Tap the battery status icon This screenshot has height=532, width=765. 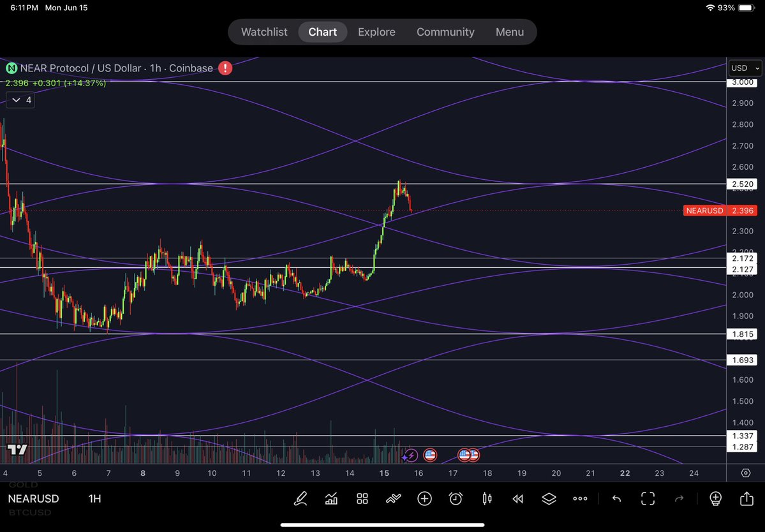click(x=747, y=8)
